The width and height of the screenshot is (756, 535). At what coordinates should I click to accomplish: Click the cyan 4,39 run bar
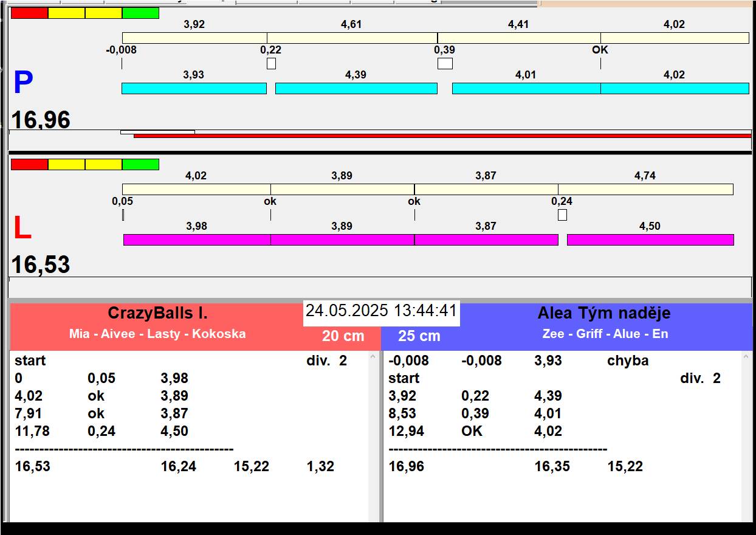356,88
